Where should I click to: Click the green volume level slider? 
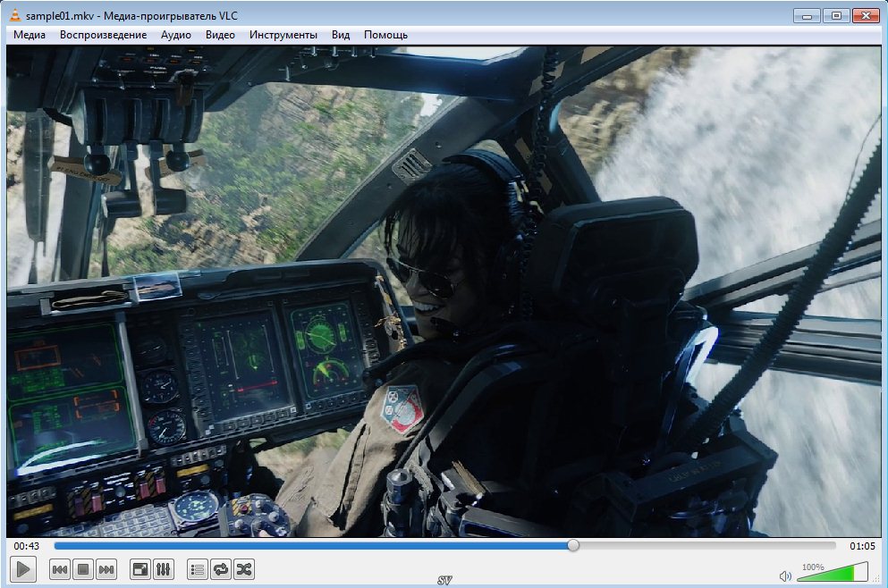(x=832, y=573)
